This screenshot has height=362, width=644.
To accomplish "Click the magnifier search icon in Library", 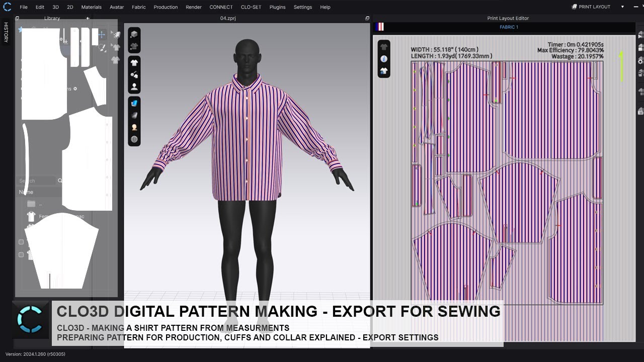I will (x=60, y=180).
